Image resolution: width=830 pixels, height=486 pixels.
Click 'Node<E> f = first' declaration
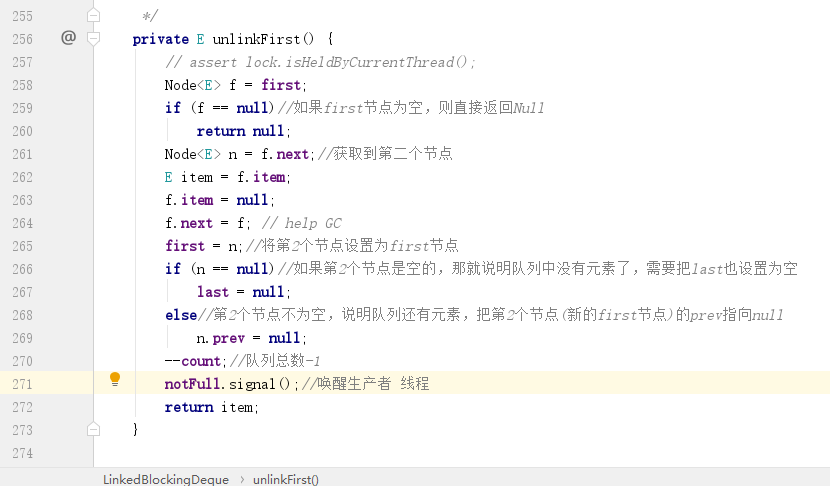236,85
